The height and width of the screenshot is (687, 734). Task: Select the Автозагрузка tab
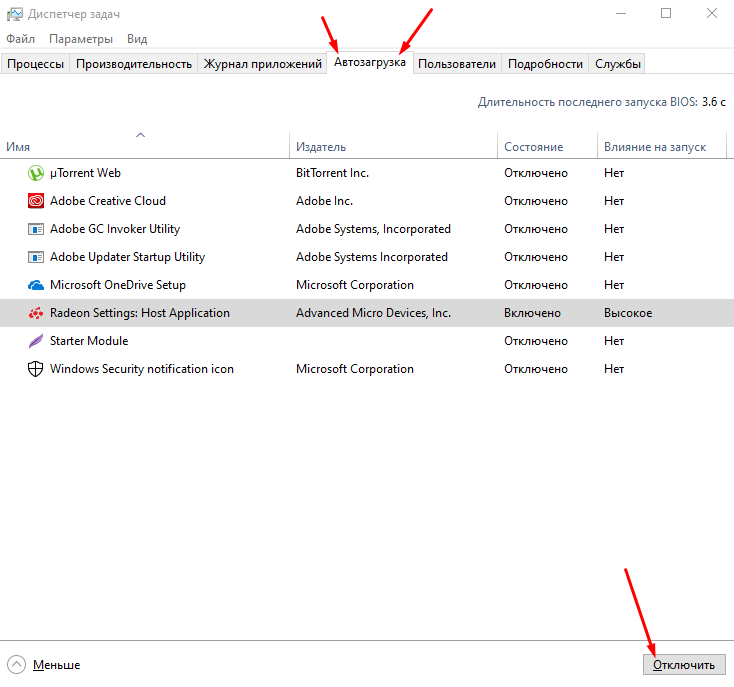[370, 62]
